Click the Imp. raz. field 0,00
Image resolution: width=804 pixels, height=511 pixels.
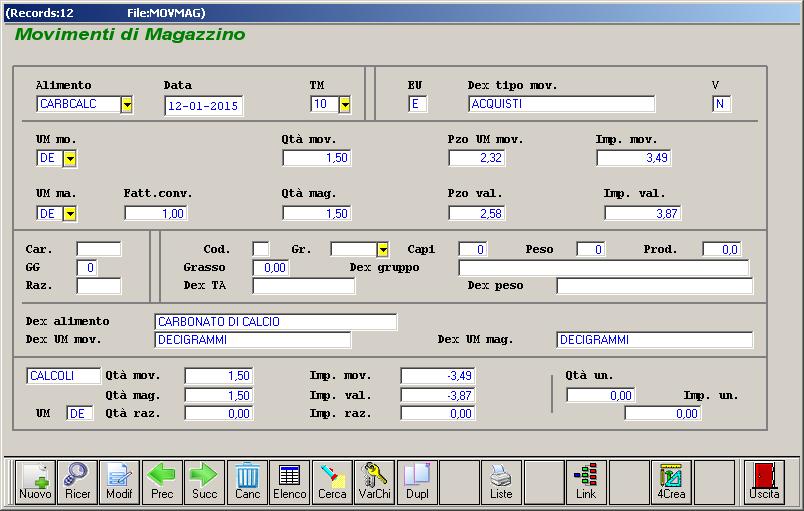coord(438,414)
